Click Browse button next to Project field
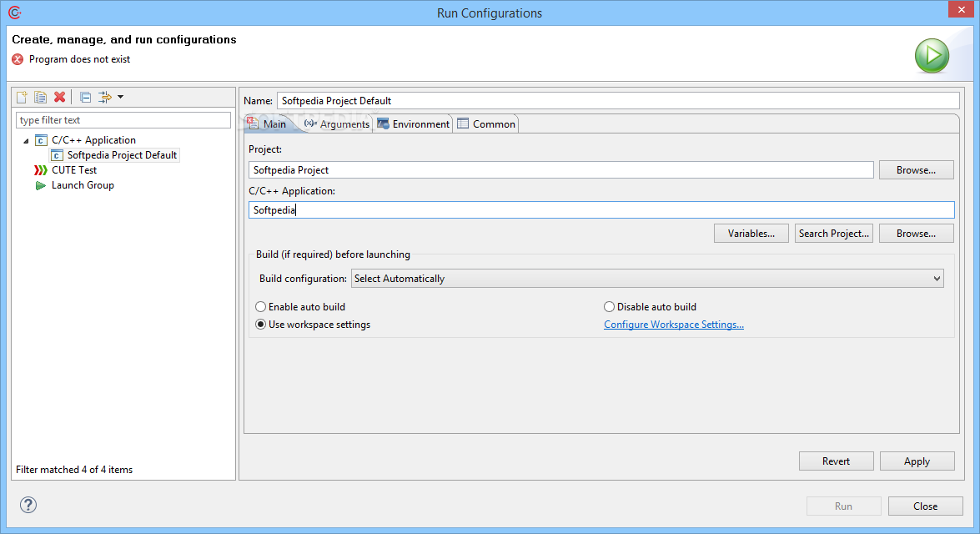 click(x=917, y=170)
